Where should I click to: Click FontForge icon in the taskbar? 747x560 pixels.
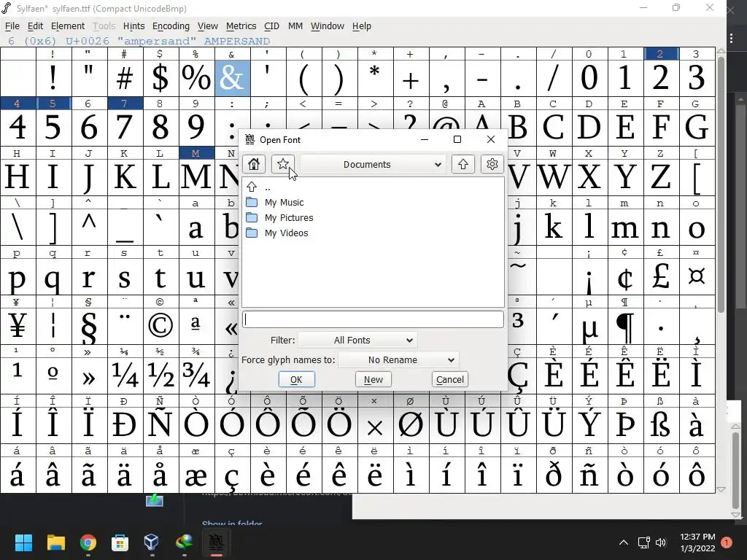click(216, 542)
